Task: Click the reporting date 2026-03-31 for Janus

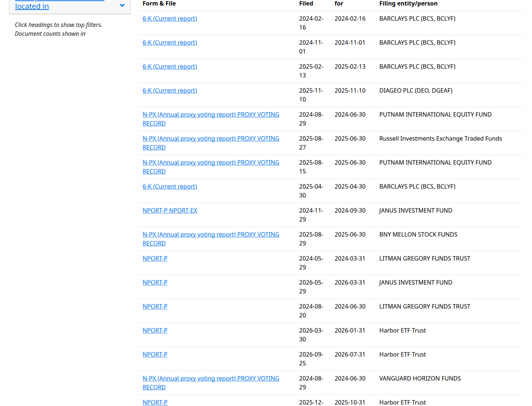Action: click(350, 282)
